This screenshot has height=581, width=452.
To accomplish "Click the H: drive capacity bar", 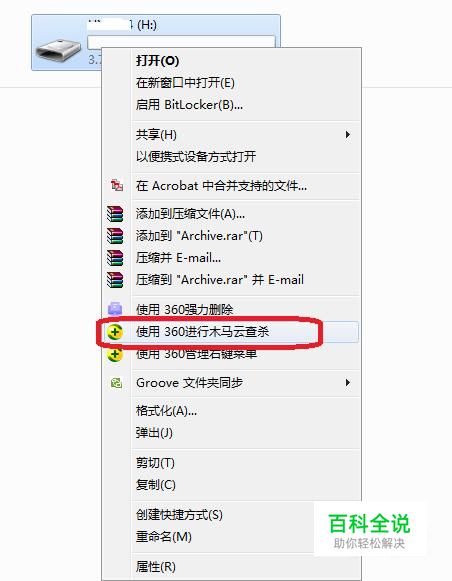I will tap(182, 42).
